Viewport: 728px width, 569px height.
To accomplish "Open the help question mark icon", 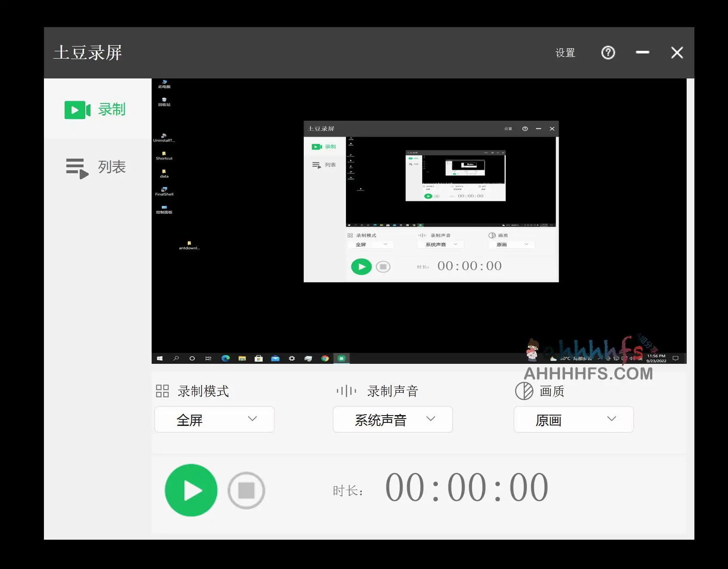I will click(x=607, y=53).
